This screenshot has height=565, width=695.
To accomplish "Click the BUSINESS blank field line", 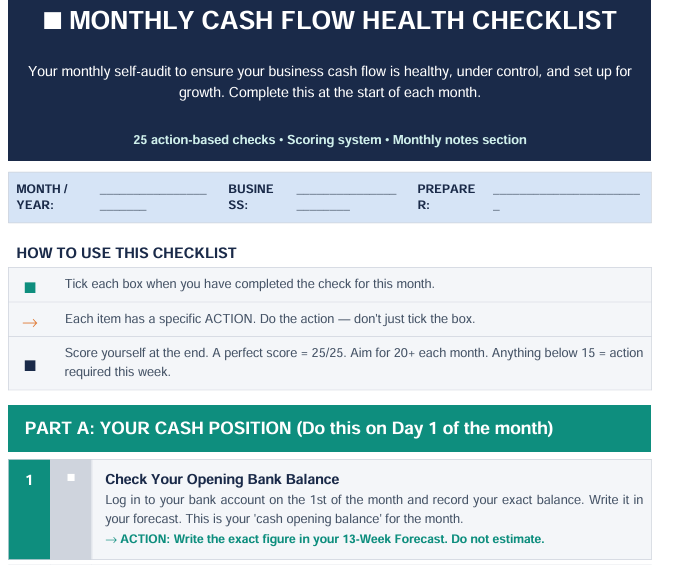I will 346,192.
